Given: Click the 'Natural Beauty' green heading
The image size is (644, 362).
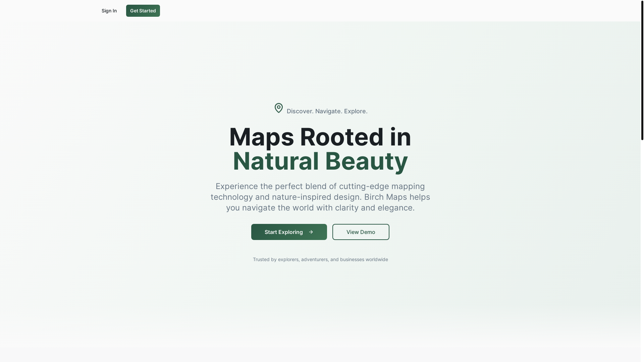Looking at the screenshot, I should pyautogui.click(x=320, y=161).
